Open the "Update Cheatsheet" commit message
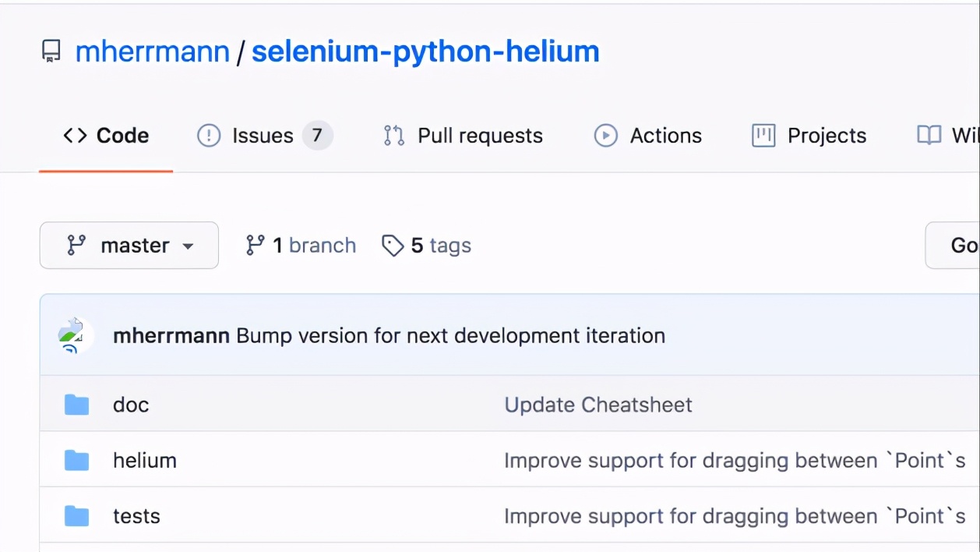The height and width of the screenshot is (552, 980). tap(598, 405)
